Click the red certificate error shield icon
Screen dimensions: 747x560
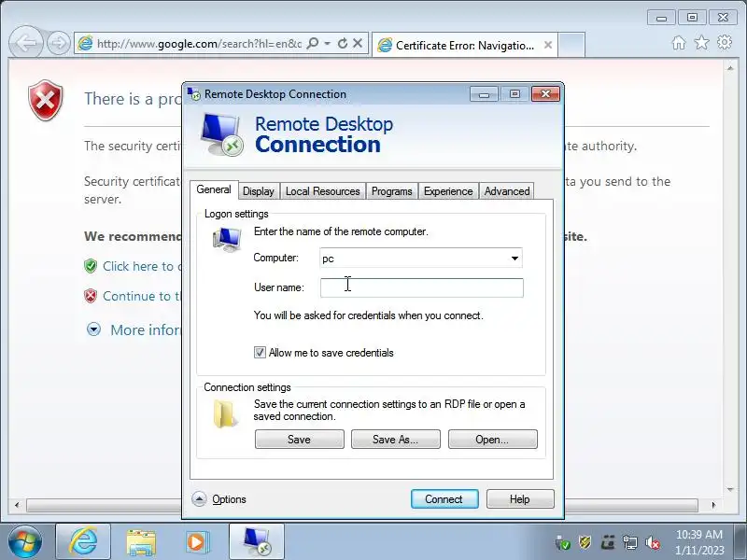click(x=45, y=100)
